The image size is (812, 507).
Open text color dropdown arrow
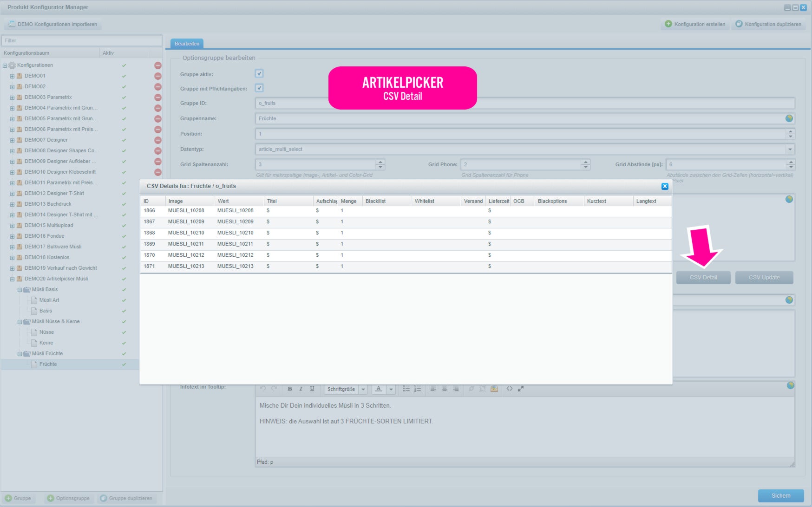[391, 389]
